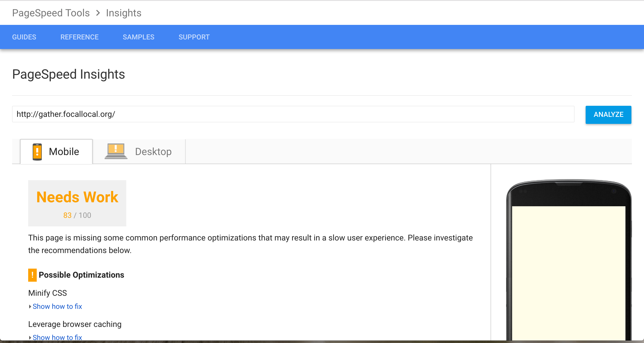Screen dimensions: 644x343
Task: Go to PageSpeed Tools breadcrumb
Action: 51,13
